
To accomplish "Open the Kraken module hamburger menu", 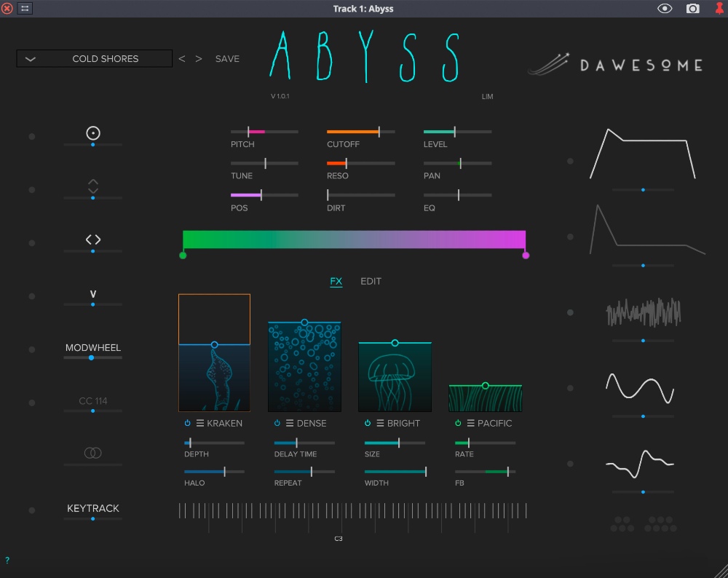I will tap(199, 424).
